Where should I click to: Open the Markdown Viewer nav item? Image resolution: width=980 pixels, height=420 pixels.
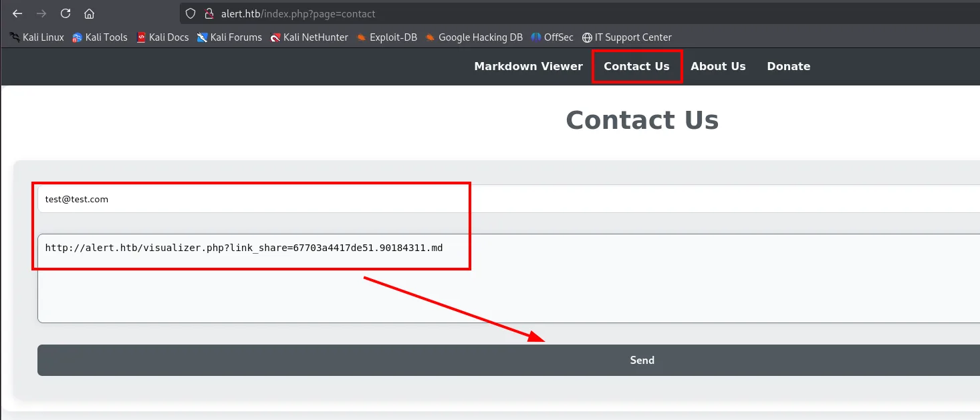[x=528, y=66]
